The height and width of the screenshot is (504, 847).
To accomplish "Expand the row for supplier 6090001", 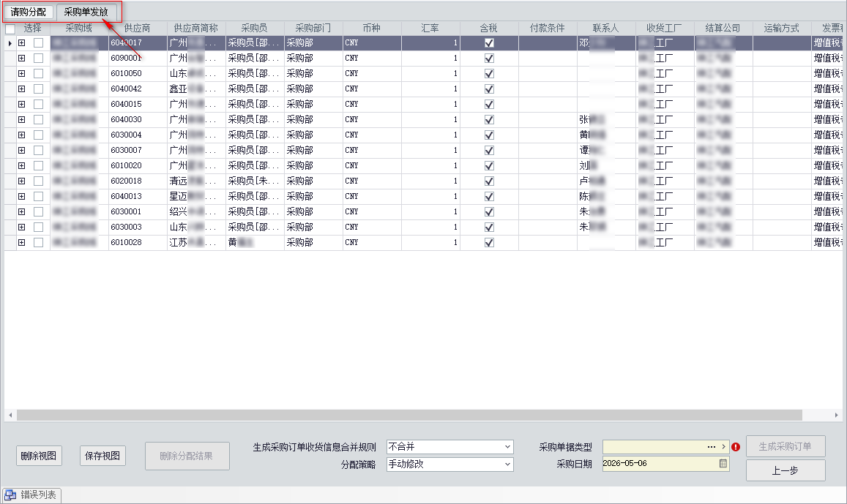I will click(22, 58).
